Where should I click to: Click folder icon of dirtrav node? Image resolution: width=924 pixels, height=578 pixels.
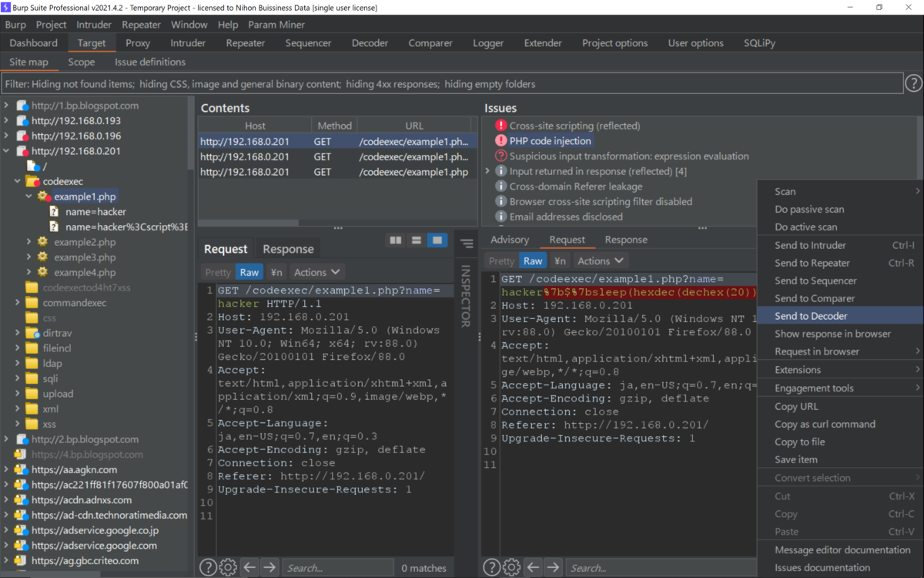pos(32,333)
